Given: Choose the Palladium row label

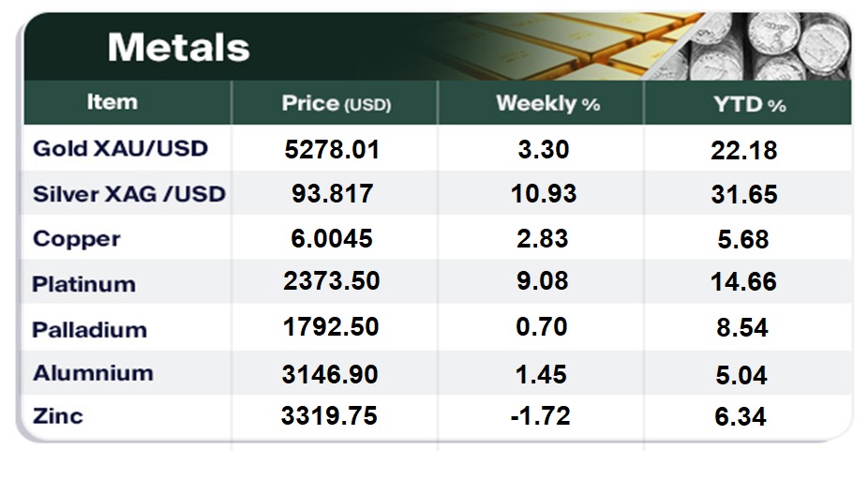Looking at the screenshot, I should pyautogui.click(x=89, y=330).
